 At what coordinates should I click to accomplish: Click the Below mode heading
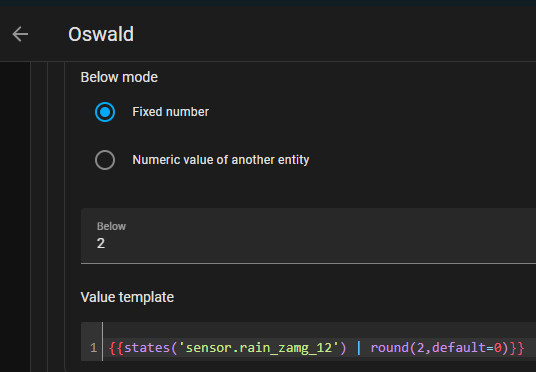[119, 77]
